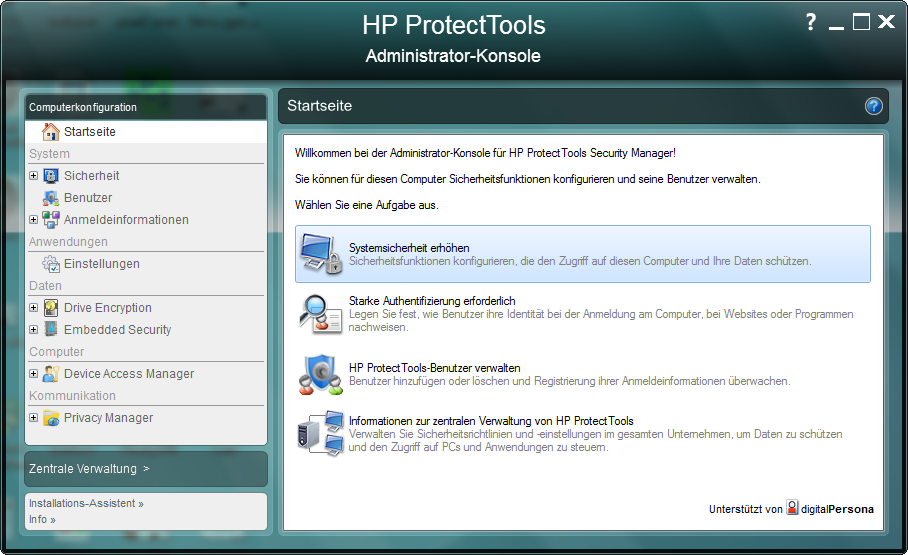Click the Device Access Manager icon
This screenshot has width=908, height=555.
51,374
